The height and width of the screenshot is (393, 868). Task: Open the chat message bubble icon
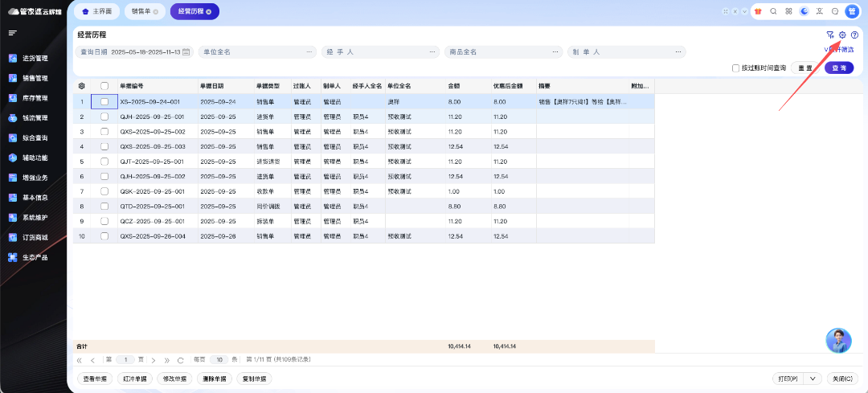click(835, 12)
